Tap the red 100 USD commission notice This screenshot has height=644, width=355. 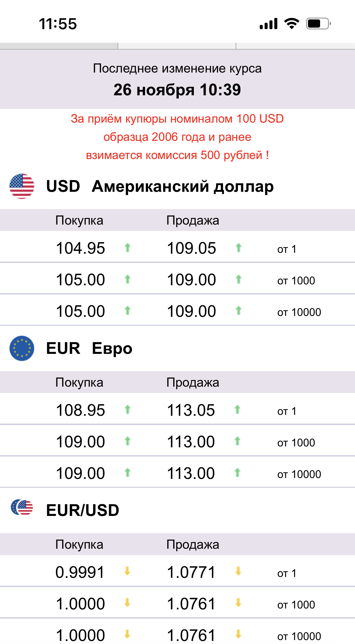coord(177,137)
